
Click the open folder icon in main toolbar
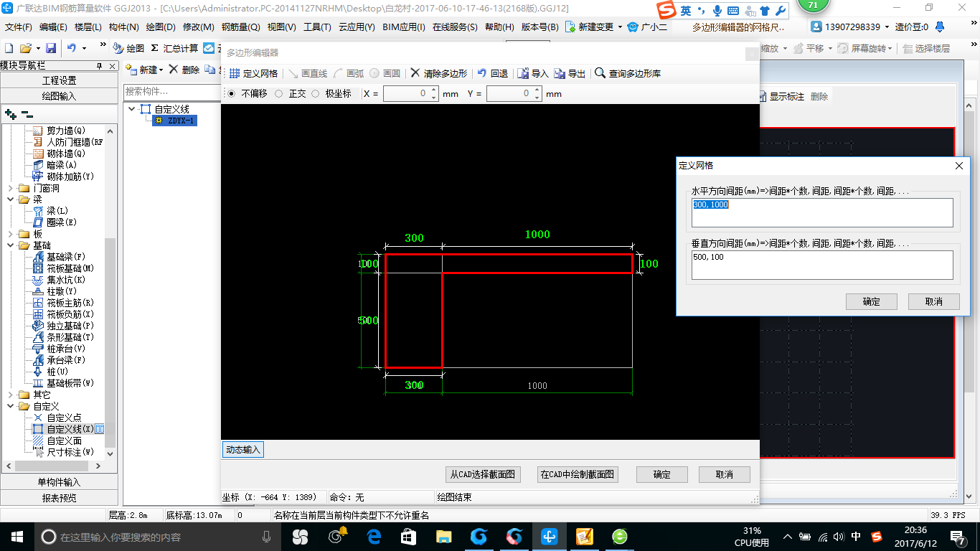click(x=25, y=48)
